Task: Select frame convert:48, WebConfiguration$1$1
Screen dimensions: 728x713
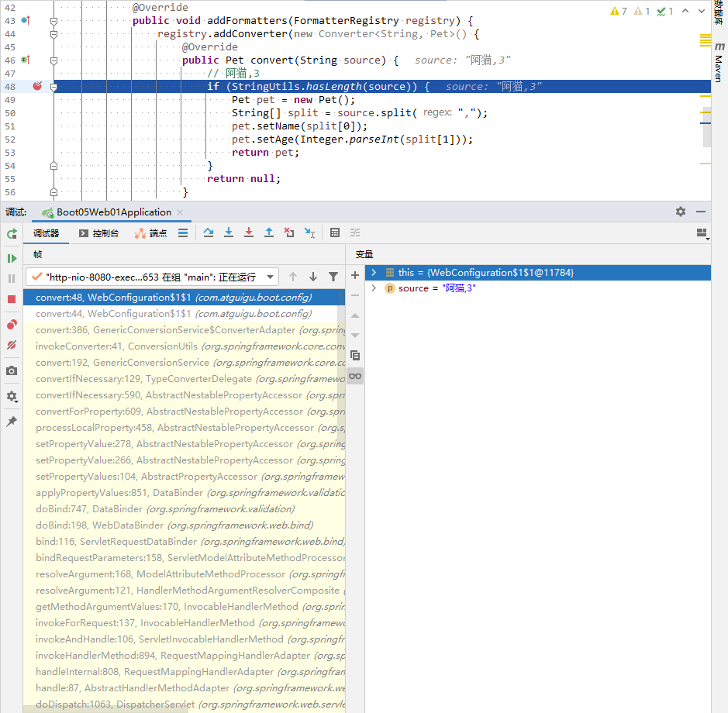Action: coord(185,298)
